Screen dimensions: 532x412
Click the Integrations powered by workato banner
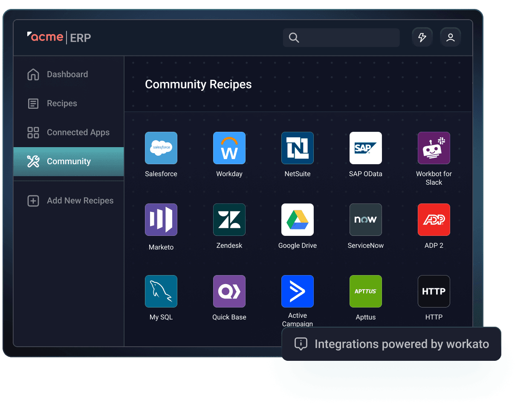pos(391,344)
